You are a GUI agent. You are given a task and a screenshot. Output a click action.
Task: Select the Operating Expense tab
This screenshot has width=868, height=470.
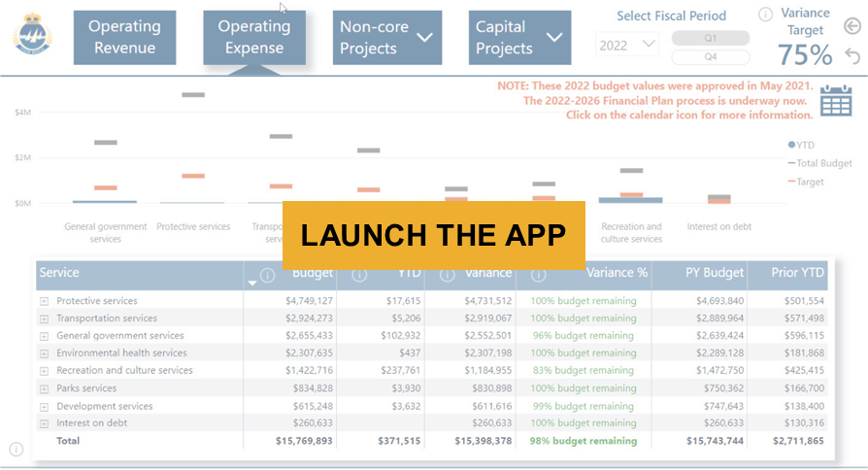[252, 38]
